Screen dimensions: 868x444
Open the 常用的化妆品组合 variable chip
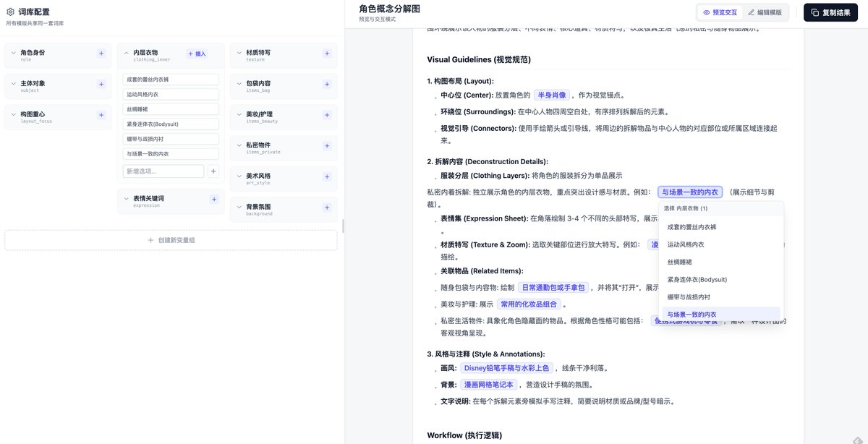(529, 304)
